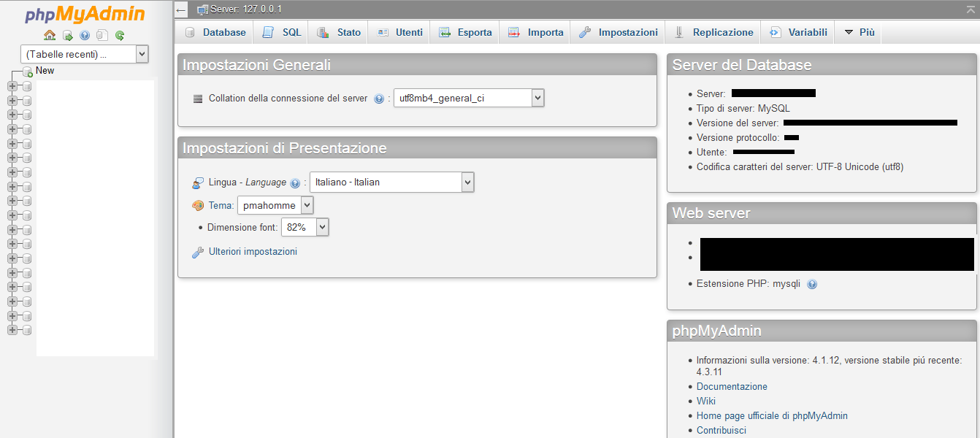Open the Ulteriori impostazioni link
Screen dimensions: 980x438
[x=253, y=252]
